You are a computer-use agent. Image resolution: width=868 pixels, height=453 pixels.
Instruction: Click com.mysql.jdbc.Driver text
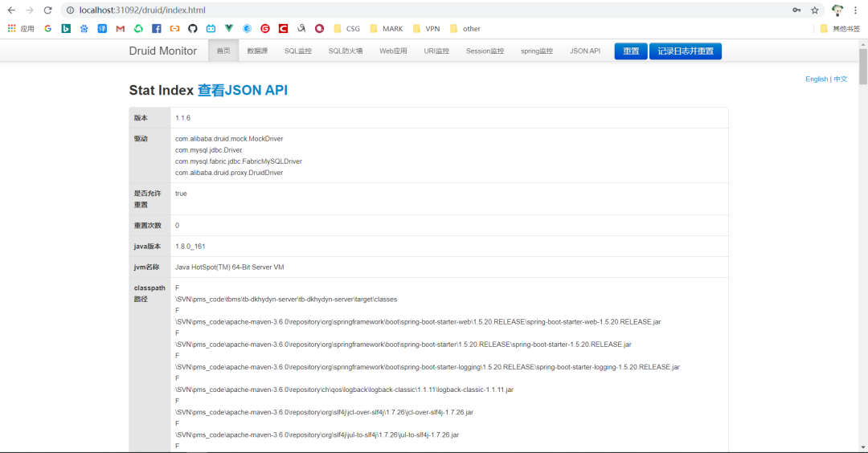[209, 150]
